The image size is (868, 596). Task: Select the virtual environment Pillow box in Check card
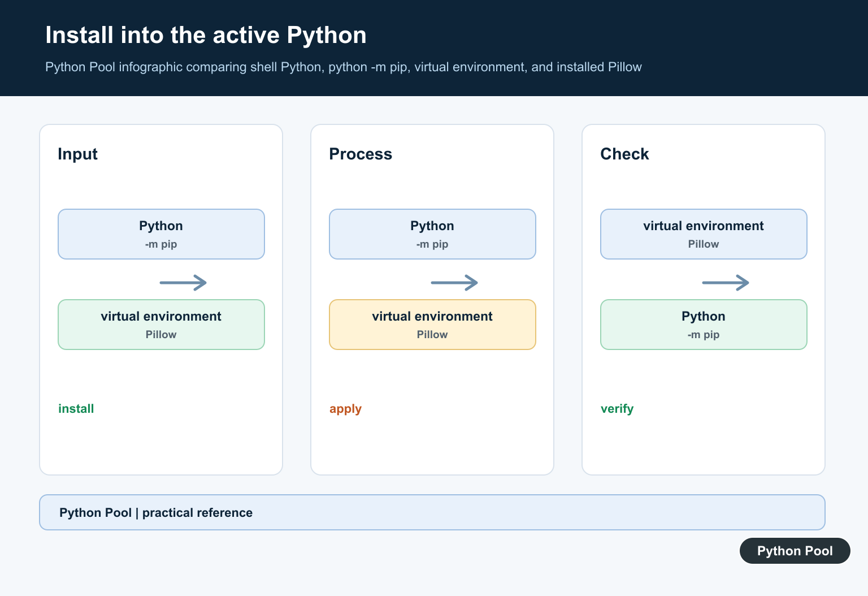point(704,234)
